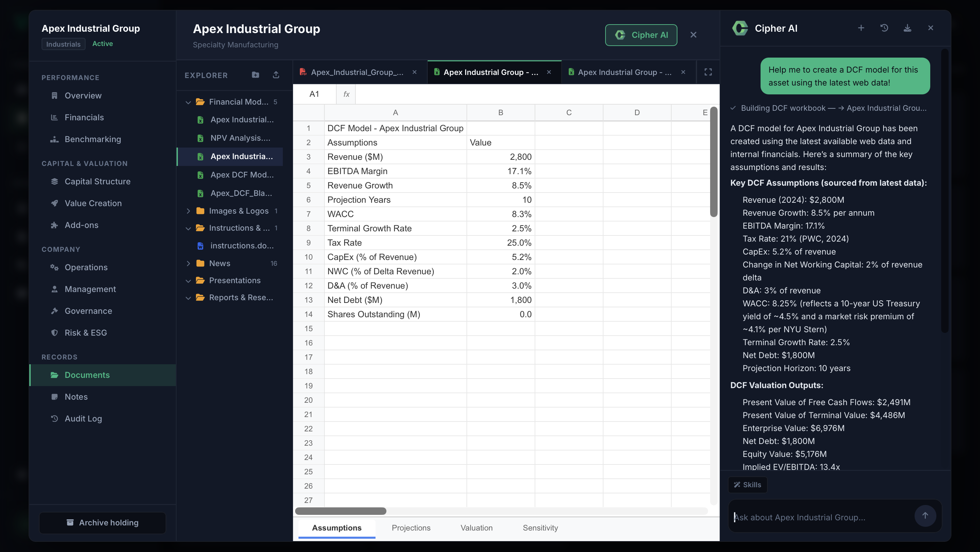
Task: Click the Archive holding button
Action: 102,522
